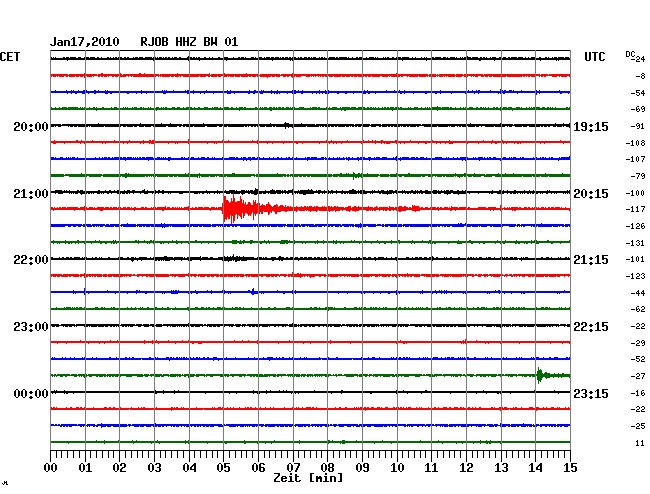Image resolution: width=650 pixels, height=494 pixels.
Task: Click the DC offset value -123
Action: click(x=635, y=276)
